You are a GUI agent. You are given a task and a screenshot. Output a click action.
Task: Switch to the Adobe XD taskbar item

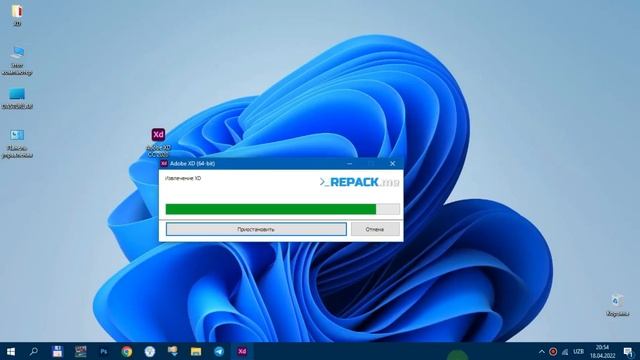[x=242, y=351]
